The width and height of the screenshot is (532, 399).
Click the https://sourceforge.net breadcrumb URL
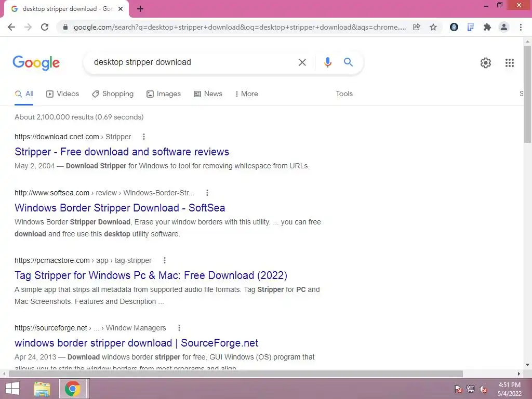(x=51, y=328)
